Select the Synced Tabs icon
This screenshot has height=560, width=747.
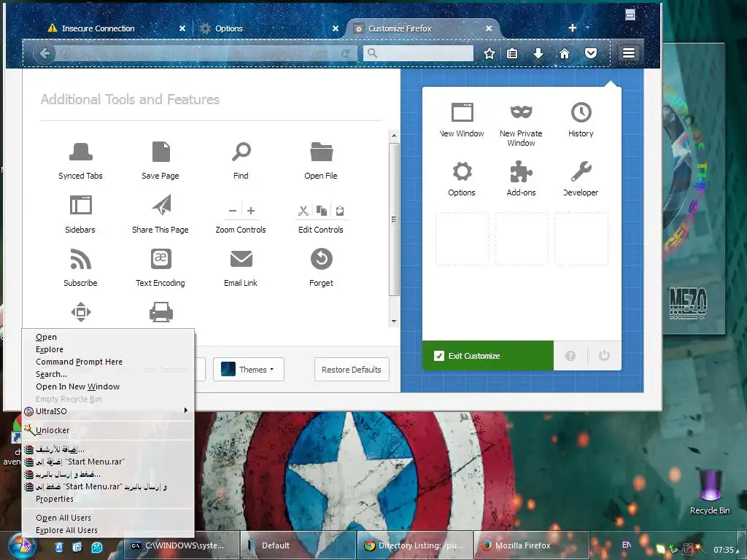coord(80,152)
